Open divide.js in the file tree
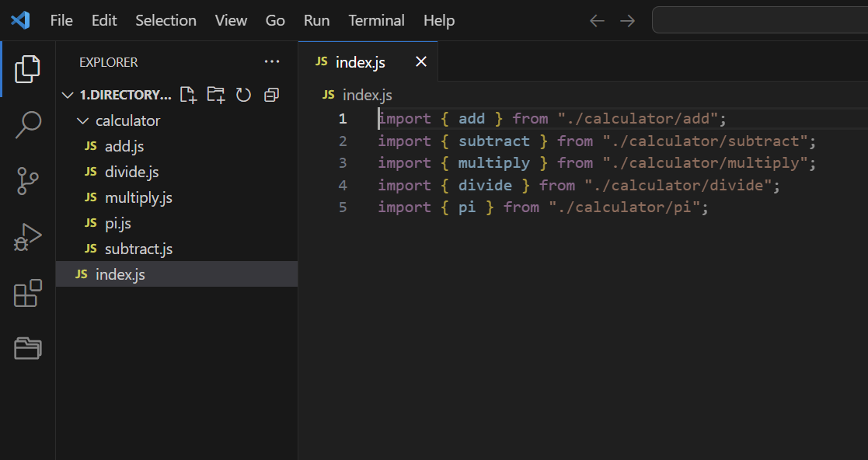 click(177, 172)
